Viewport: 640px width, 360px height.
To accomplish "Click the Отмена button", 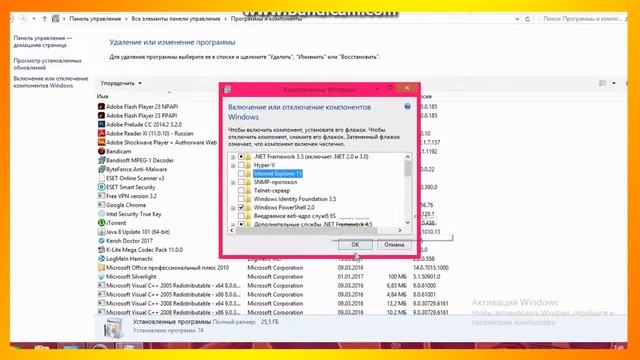I will pos(394,244).
